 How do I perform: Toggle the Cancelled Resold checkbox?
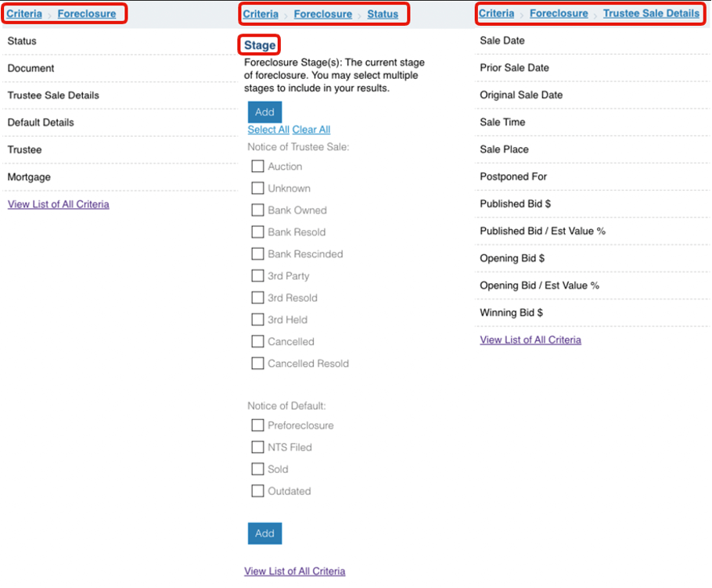coord(257,364)
